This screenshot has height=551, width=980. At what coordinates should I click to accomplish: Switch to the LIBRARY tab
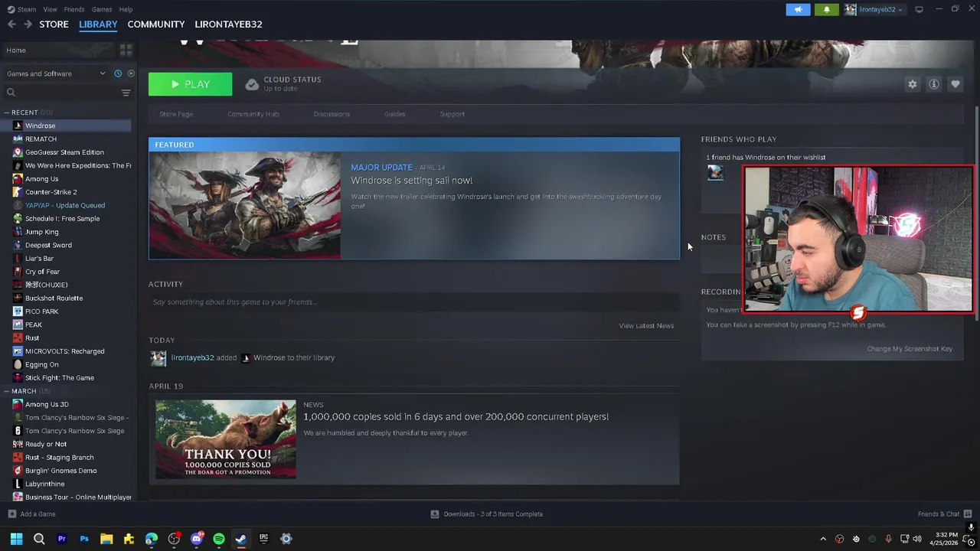click(98, 24)
